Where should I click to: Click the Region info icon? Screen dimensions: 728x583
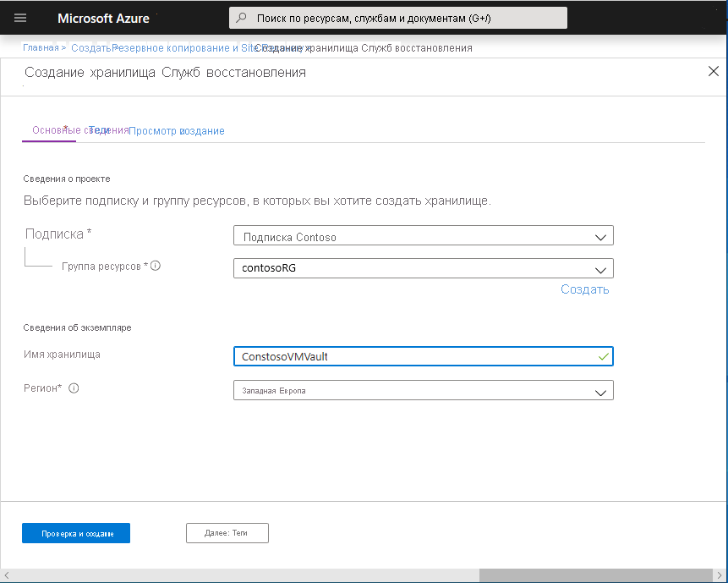click(x=74, y=388)
